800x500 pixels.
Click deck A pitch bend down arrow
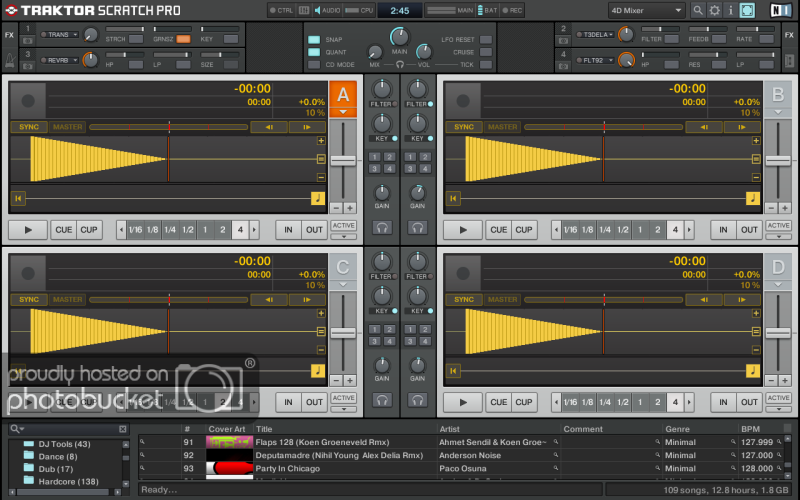(x=269, y=127)
